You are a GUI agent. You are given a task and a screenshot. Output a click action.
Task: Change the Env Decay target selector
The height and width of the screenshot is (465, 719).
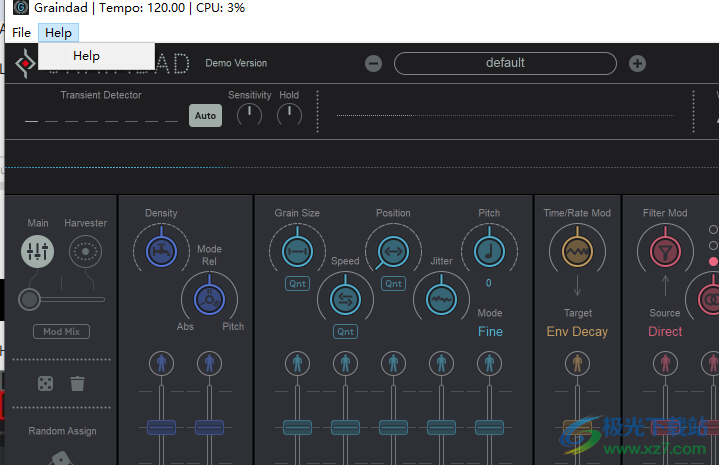(577, 331)
